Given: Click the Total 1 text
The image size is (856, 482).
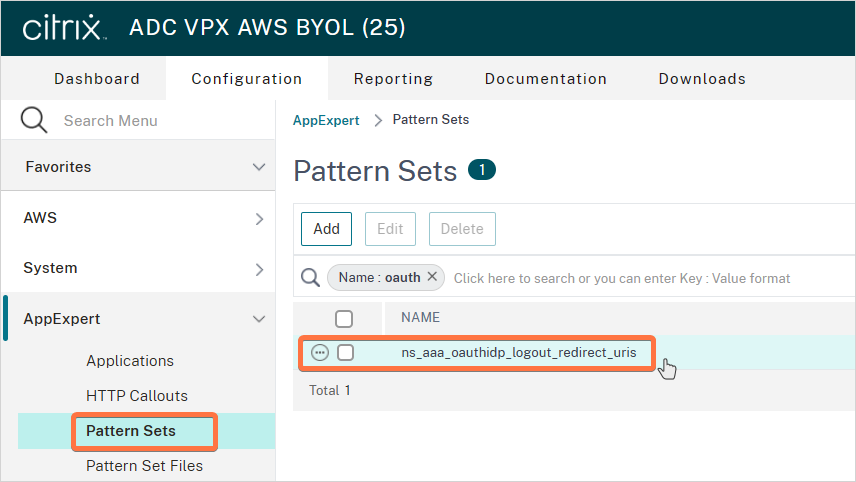Looking at the screenshot, I should (x=330, y=390).
